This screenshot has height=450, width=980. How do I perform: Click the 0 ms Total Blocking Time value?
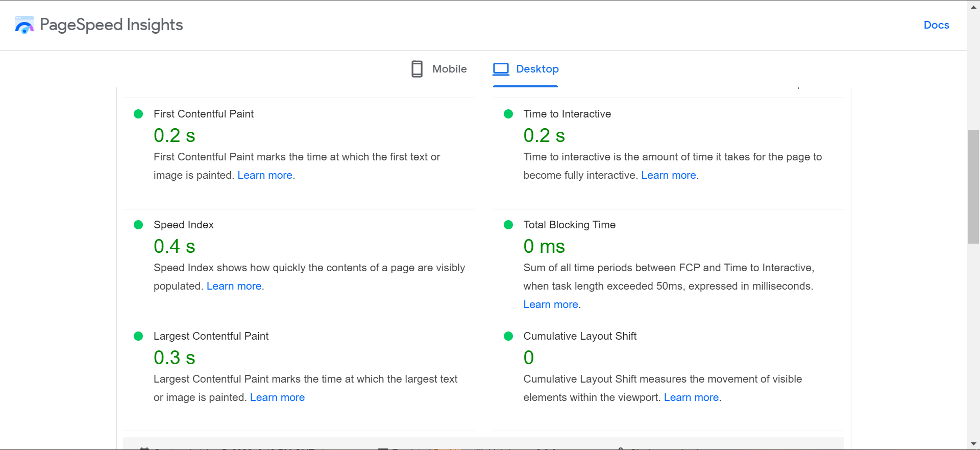(x=544, y=247)
